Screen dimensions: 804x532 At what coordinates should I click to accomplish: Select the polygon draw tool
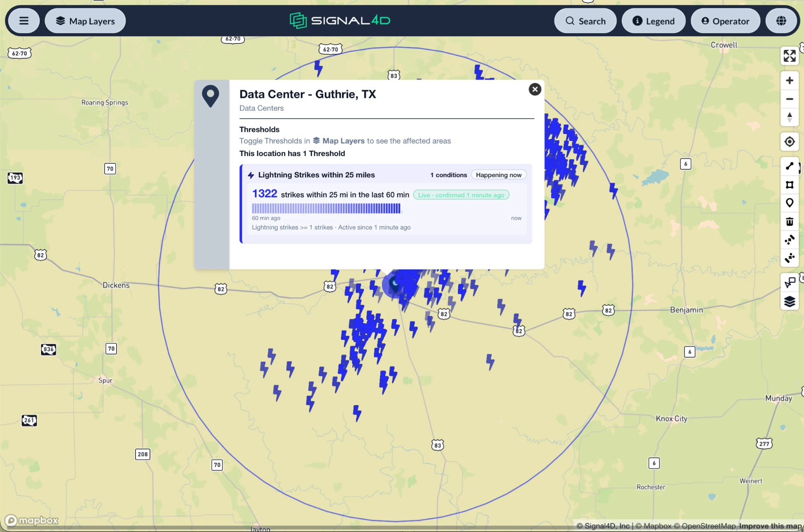click(x=790, y=185)
